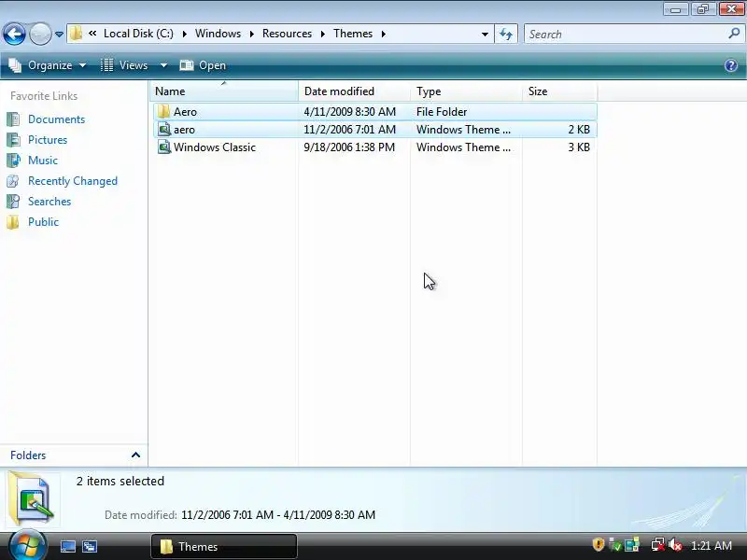Select the Aero folder icon

point(164,111)
